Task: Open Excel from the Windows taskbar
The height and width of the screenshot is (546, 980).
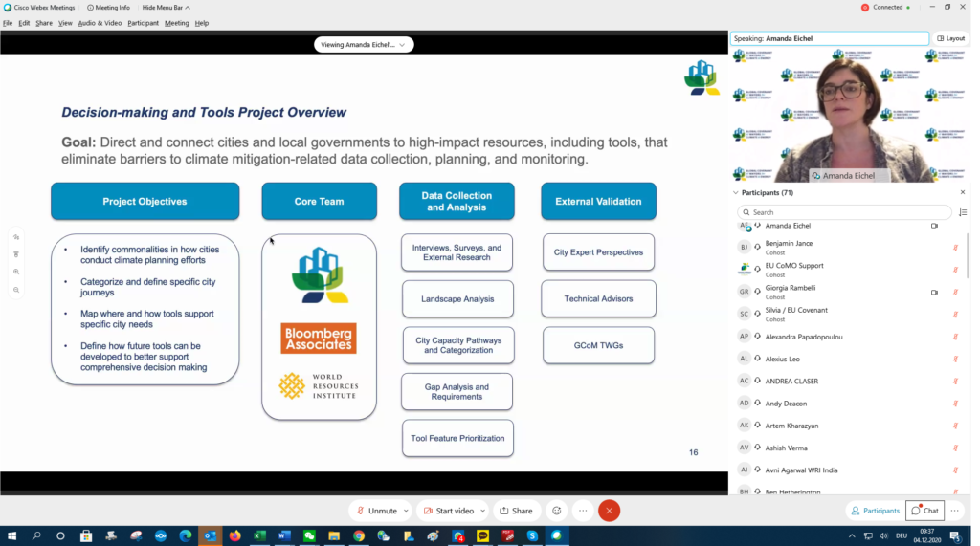Action: [x=259, y=536]
